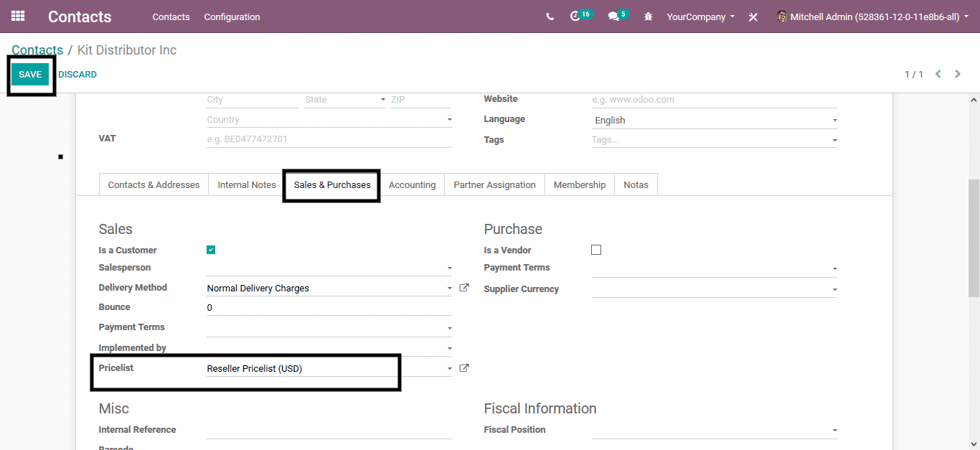The image size is (980, 450).
Task: Discard changes with the Discard button
Action: (77, 75)
